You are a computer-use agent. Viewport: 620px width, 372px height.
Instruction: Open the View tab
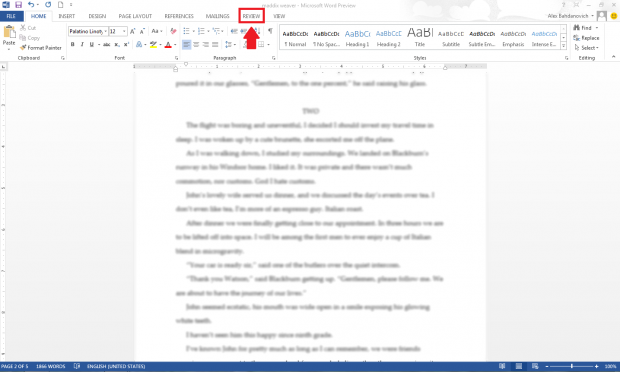click(279, 16)
